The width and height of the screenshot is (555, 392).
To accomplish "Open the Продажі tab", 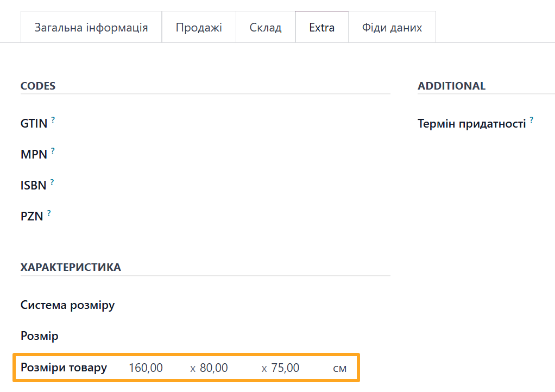I will click(x=198, y=27).
